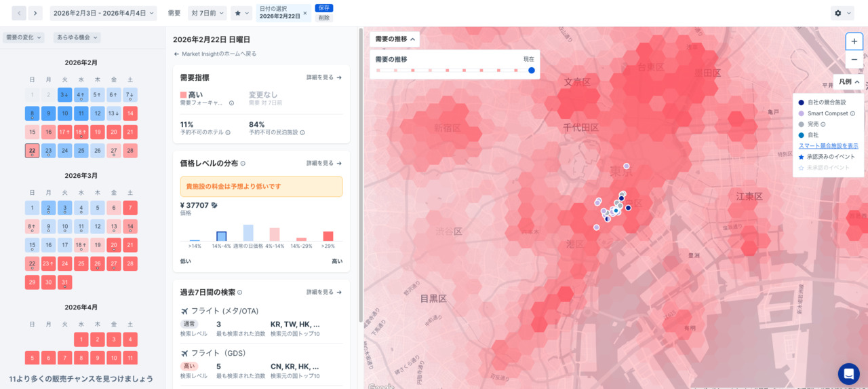Collapse the 需要の推移 map panel

(395, 39)
